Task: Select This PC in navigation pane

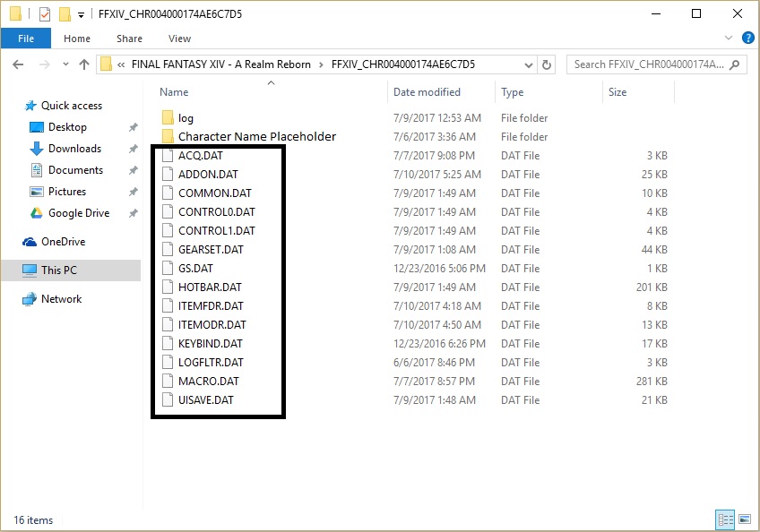Action: [x=71, y=270]
